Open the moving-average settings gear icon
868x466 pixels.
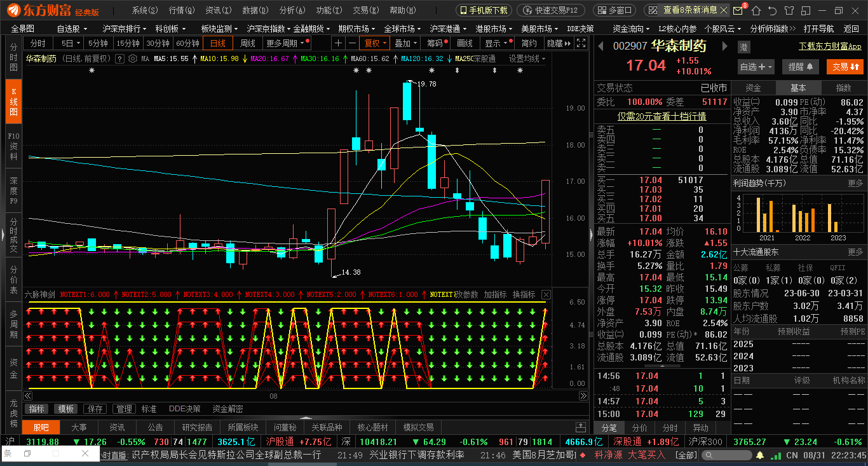point(133,58)
